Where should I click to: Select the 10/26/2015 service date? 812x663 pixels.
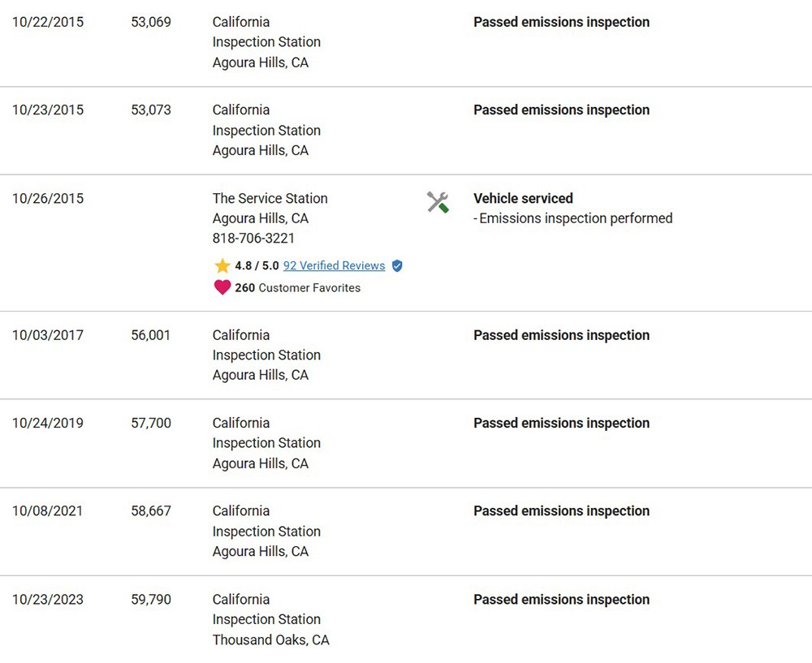47,198
